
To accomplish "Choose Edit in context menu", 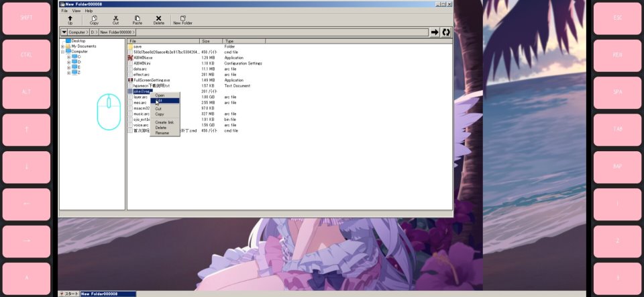I will [x=165, y=101].
